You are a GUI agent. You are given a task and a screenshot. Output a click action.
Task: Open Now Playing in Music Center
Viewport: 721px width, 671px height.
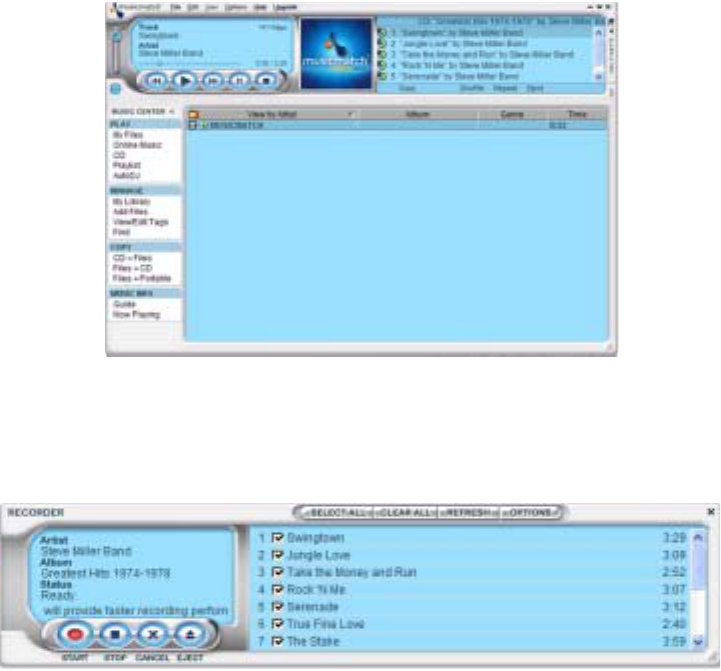(136, 315)
